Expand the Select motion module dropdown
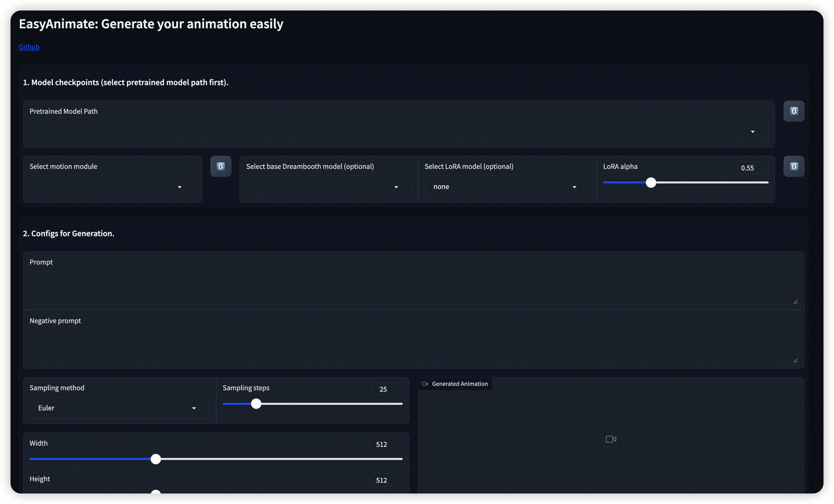Screen dimensions: 834x504 click(112, 186)
